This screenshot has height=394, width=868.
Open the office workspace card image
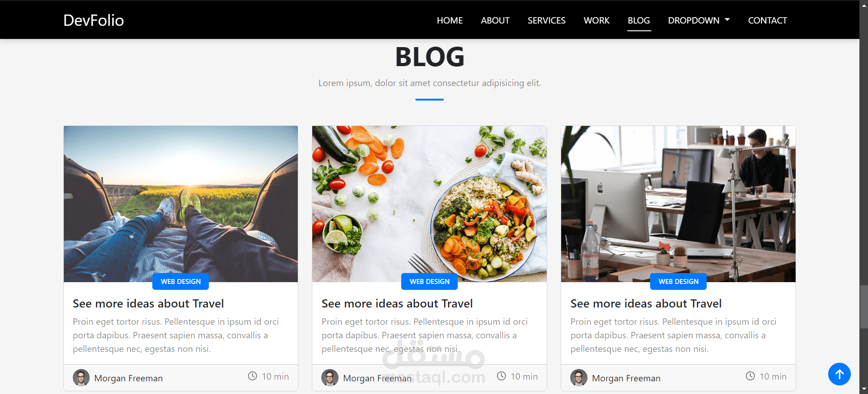click(x=678, y=204)
